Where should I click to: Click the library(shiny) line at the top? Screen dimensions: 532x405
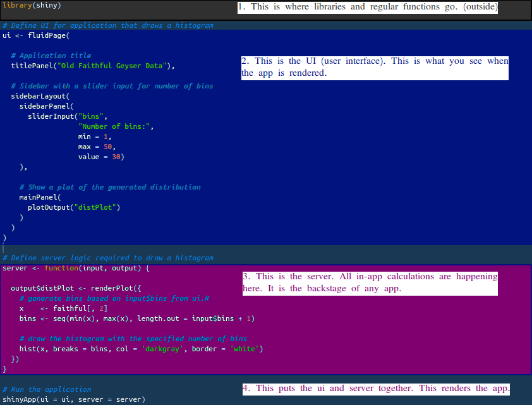(32, 5)
